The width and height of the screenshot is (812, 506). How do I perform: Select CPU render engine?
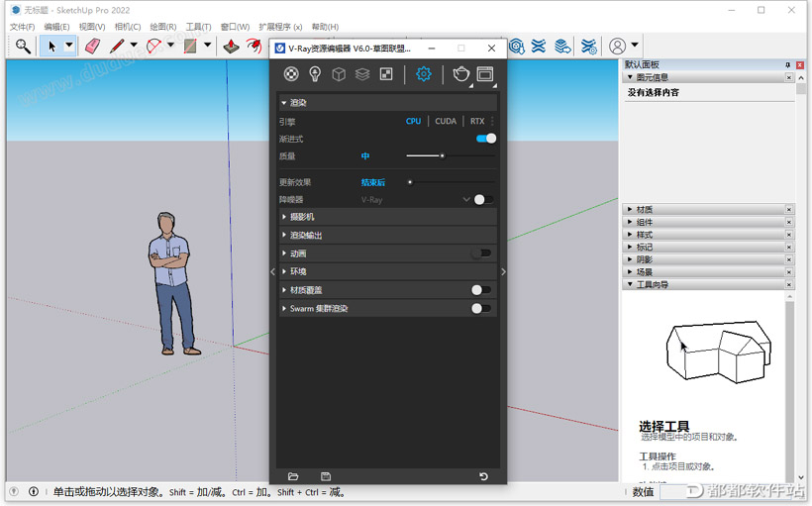pyautogui.click(x=413, y=121)
